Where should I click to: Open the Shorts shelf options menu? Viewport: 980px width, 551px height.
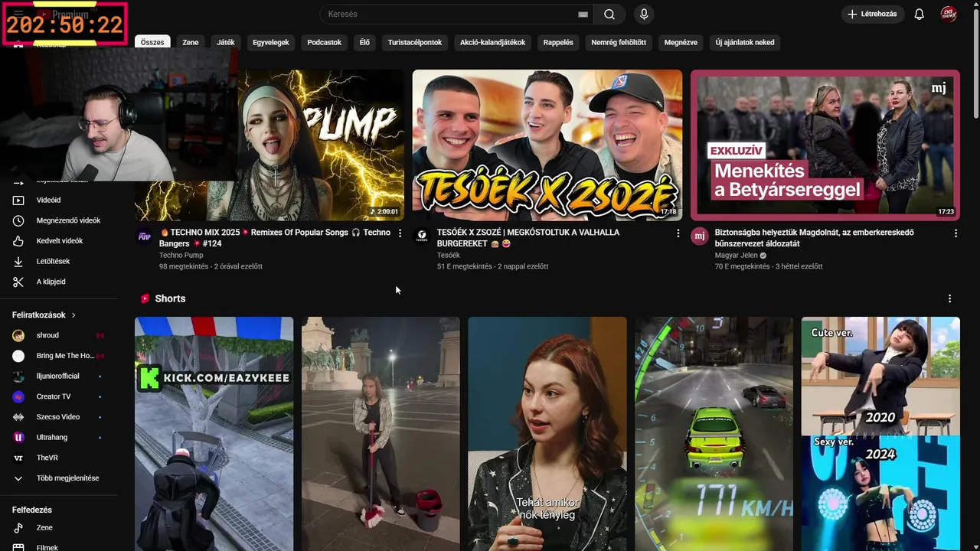[x=949, y=298]
